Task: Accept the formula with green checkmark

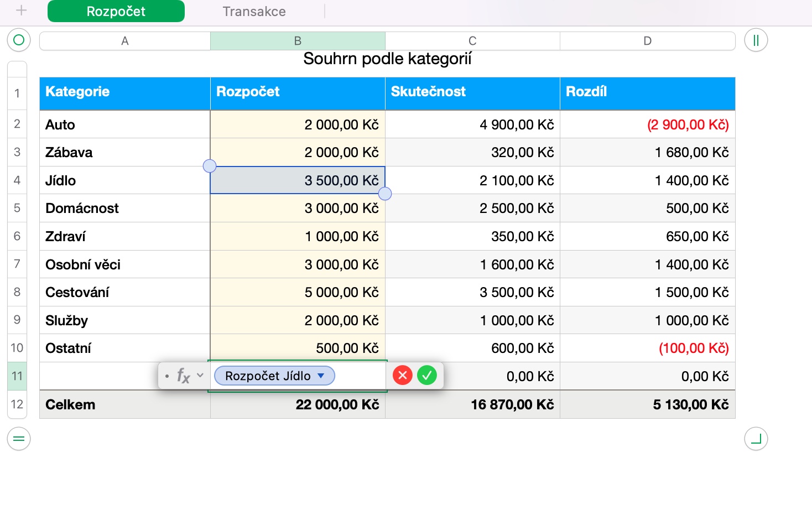Action: pos(427,376)
